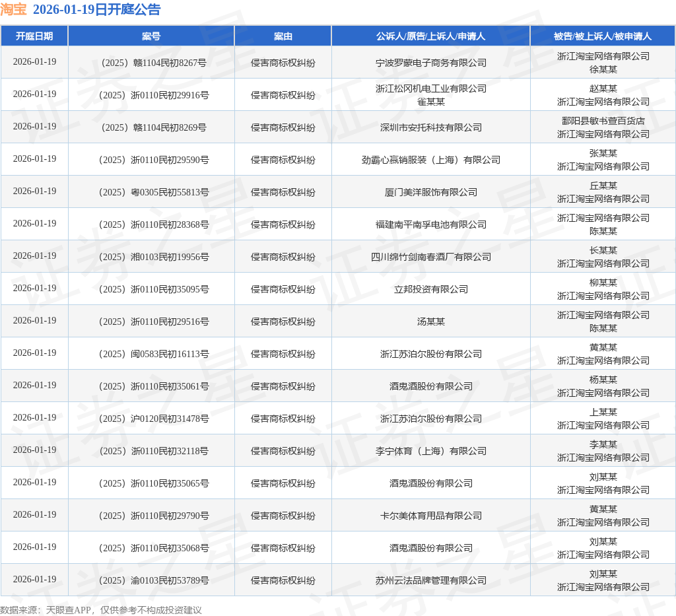Select case number (2025)浙0110民初35095号
The width and height of the screenshot is (676, 616).
[154, 289]
